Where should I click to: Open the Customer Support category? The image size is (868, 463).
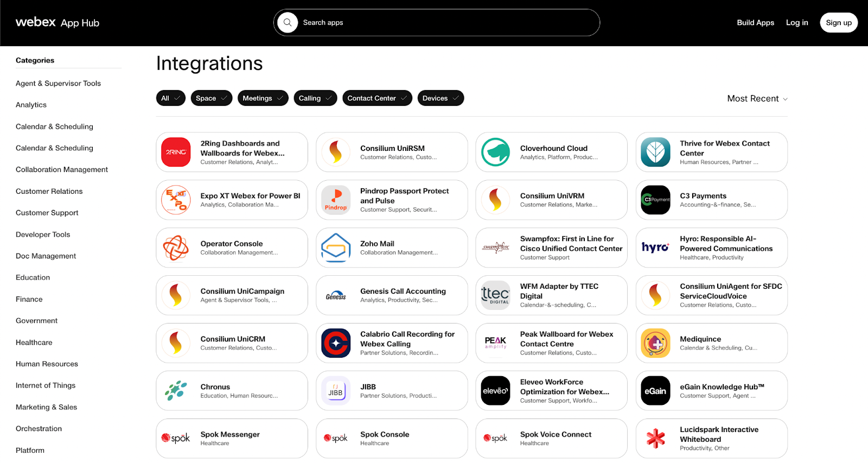(x=47, y=213)
